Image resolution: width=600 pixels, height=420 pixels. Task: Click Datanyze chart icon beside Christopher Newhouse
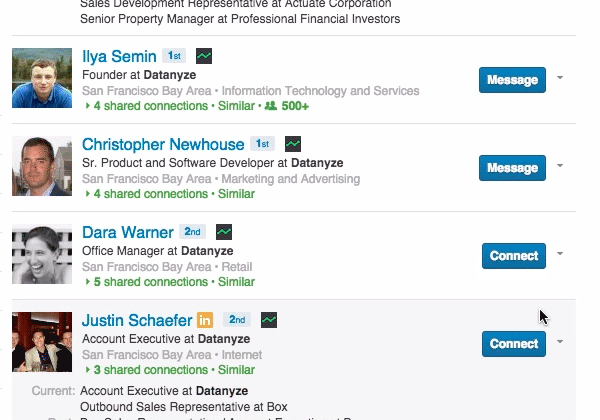293,144
